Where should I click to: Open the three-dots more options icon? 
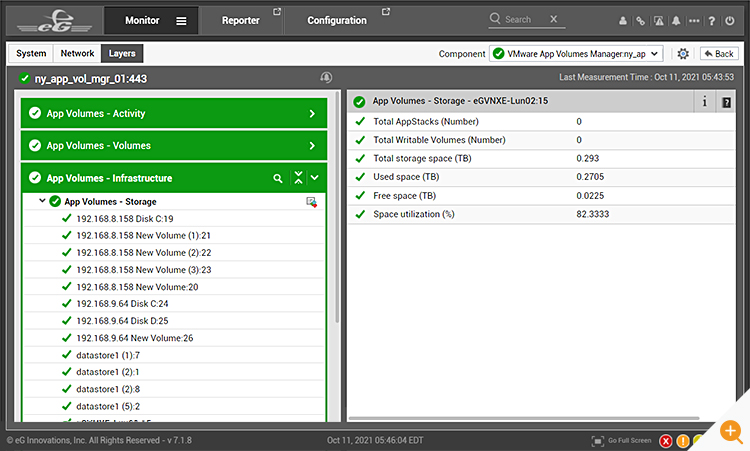tap(694, 21)
